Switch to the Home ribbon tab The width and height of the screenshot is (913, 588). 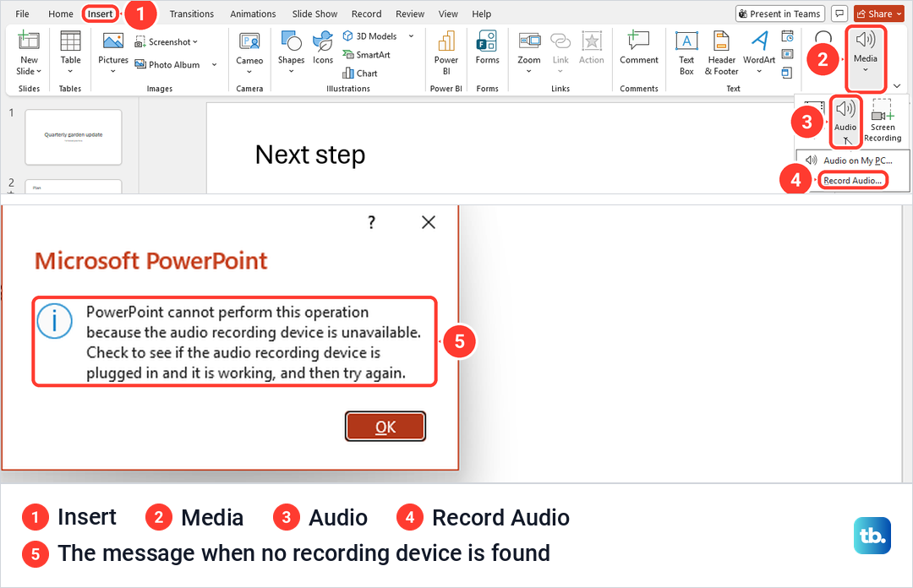click(61, 14)
